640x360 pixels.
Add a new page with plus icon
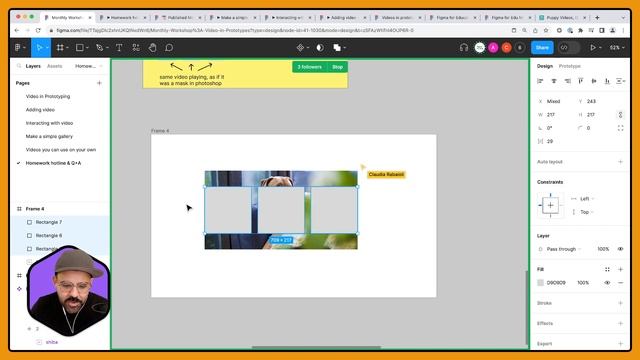point(99,83)
